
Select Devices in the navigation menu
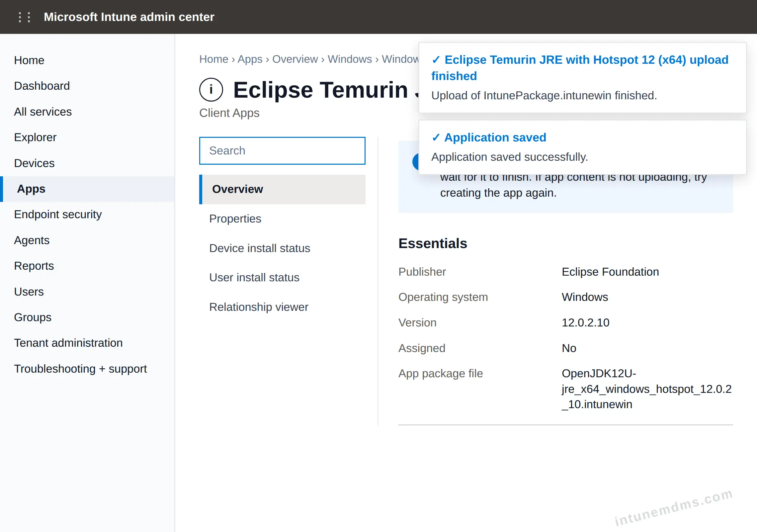[x=34, y=163]
